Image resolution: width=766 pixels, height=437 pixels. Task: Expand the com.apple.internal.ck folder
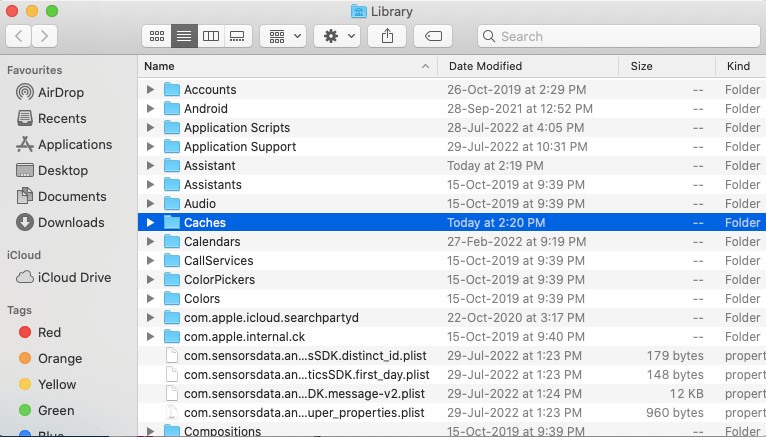[150, 337]
